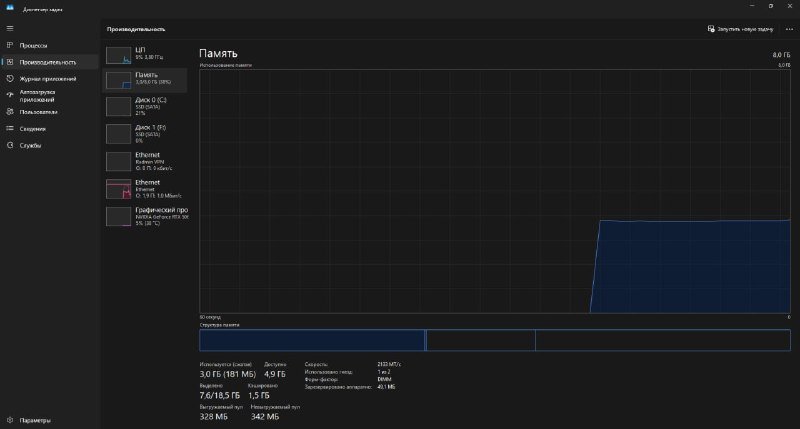This screenshot has height=429, width=800.
Task: Select Ethernet Radmin VPN entry
Action: 145,161
